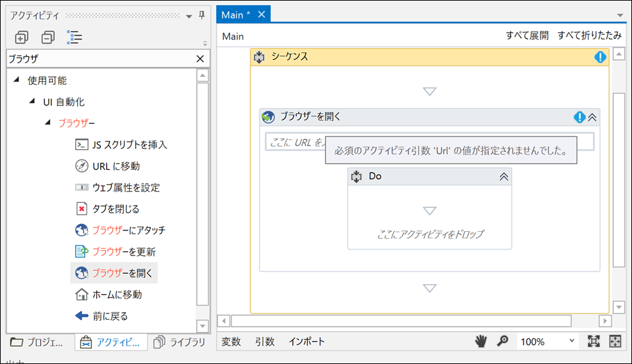The image size is (632, 364).
Task: Click the overview icon
Action: tap(615, 342)
